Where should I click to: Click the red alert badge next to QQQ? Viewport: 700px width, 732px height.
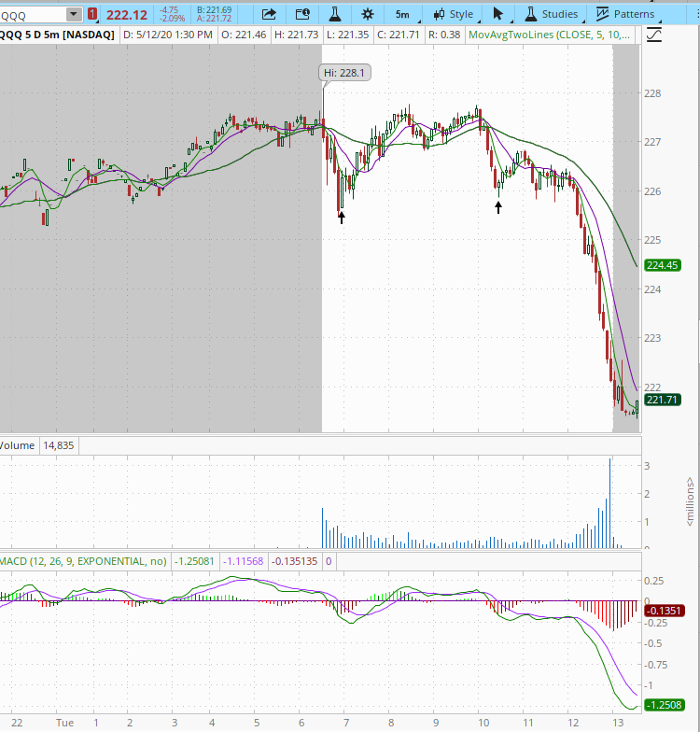coord(91,14)
